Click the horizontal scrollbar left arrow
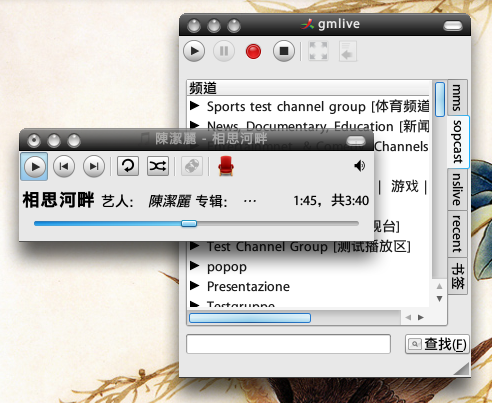This screenshot has width=492, height=403. (x=408, y=317)
